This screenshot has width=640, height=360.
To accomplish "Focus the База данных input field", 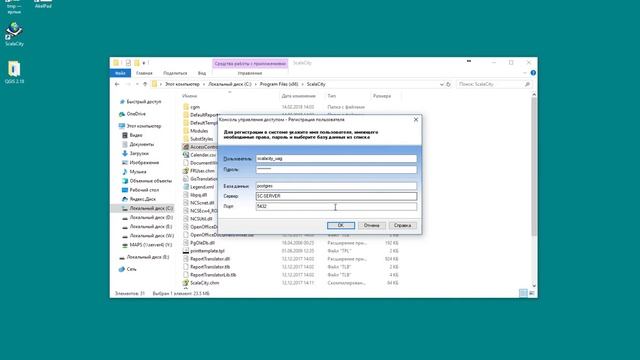I will tap(336, 186).
